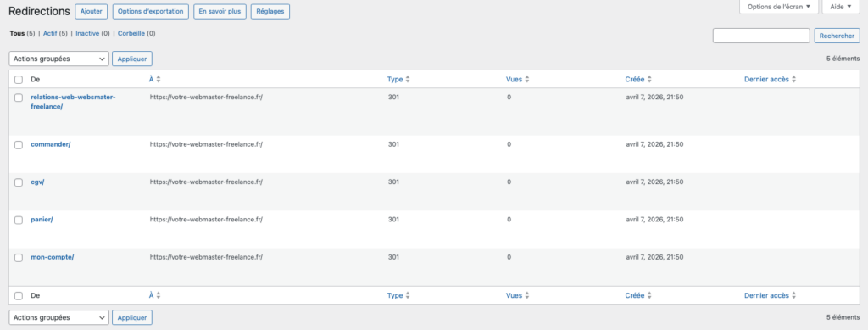Tick select-all checkbox in table footer
Image resolution: width=868 pixels, height=330 pixels.
click(19, 296)
